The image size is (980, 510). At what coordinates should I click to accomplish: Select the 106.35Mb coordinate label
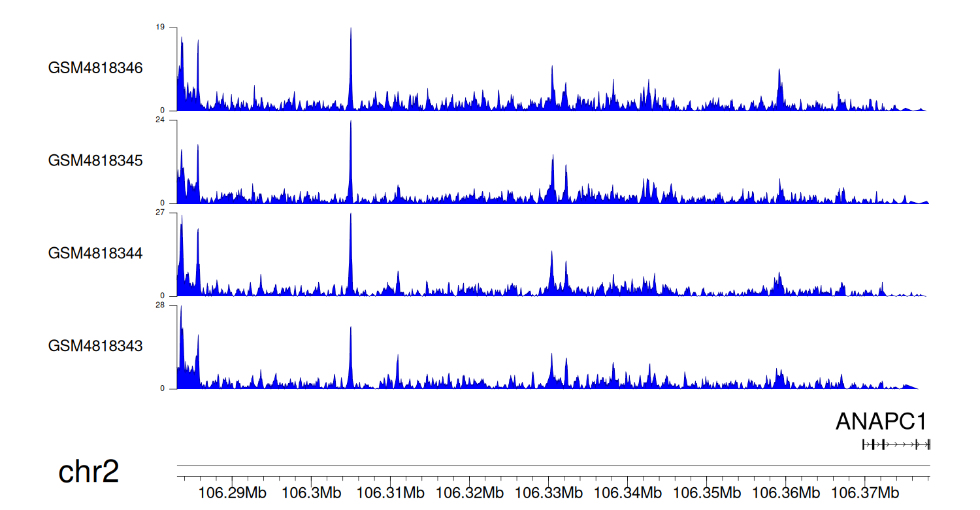[707, 492]
